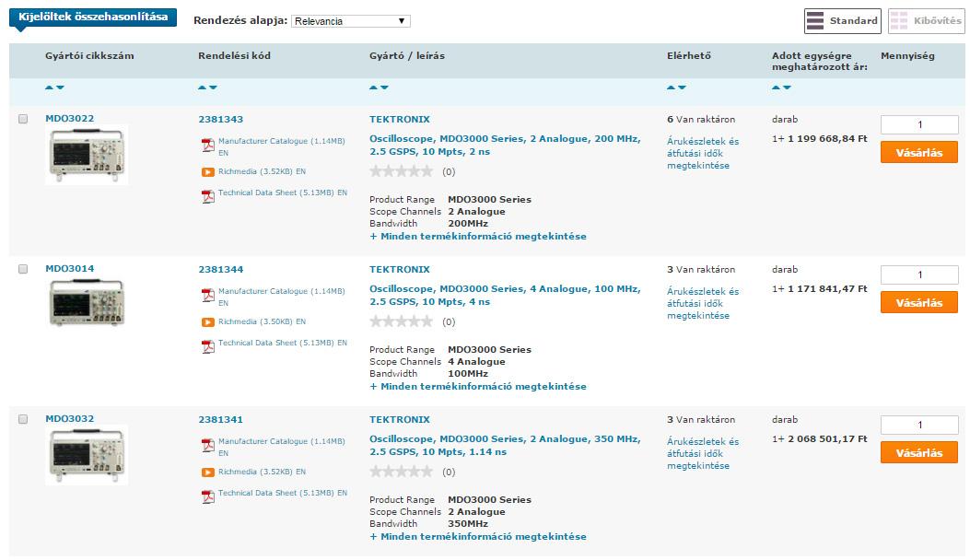Check the MDO3032 compare checkbox
This screenshot has width=970, height=560.
23,419
